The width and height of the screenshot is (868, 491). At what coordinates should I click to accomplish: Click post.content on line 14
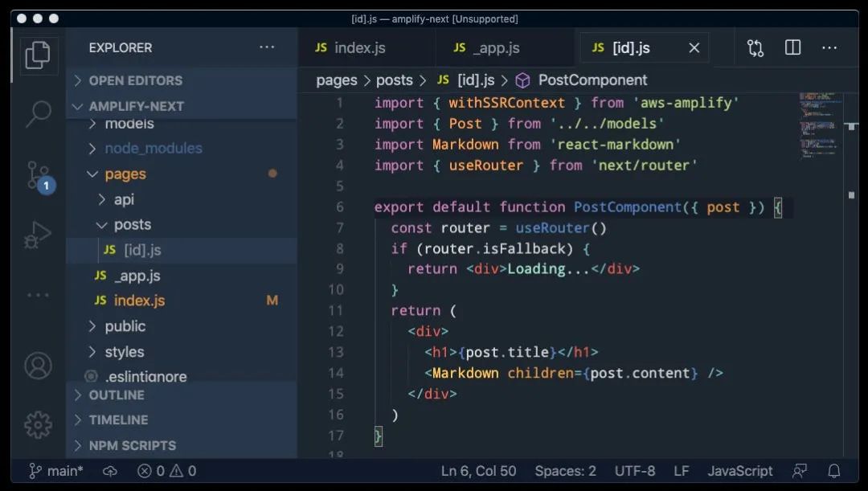tap(640, 373)
